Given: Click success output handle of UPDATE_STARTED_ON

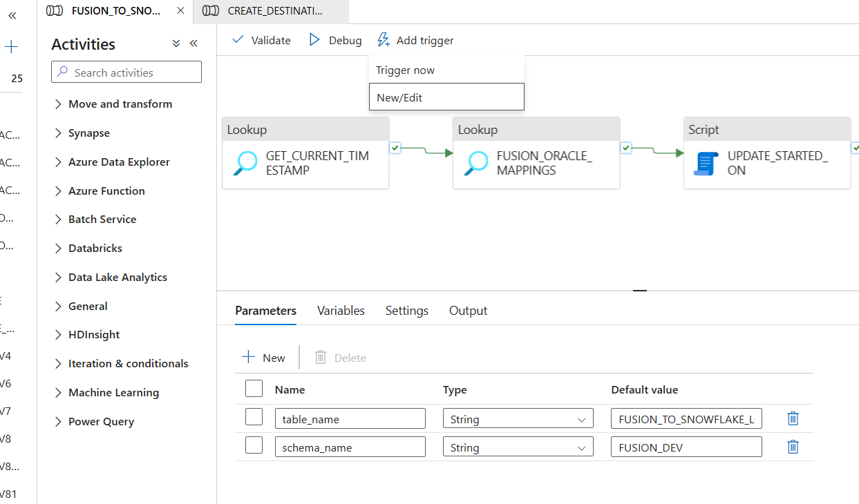Looking at the screenshot, I should (856, 148).
